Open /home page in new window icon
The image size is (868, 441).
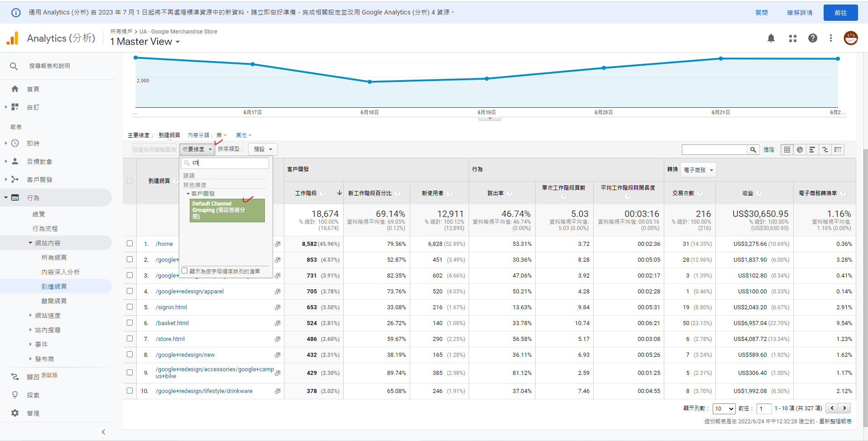pos(278,244)
